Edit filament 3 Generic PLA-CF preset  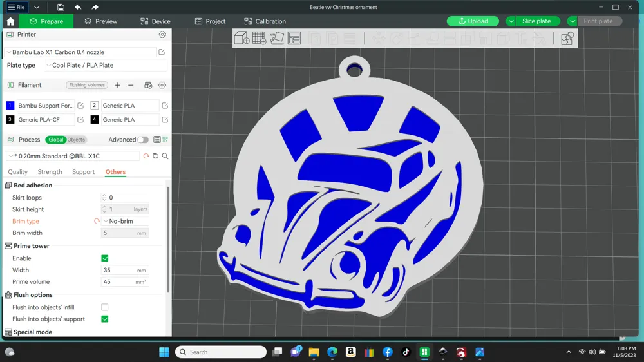pos(80,120)
